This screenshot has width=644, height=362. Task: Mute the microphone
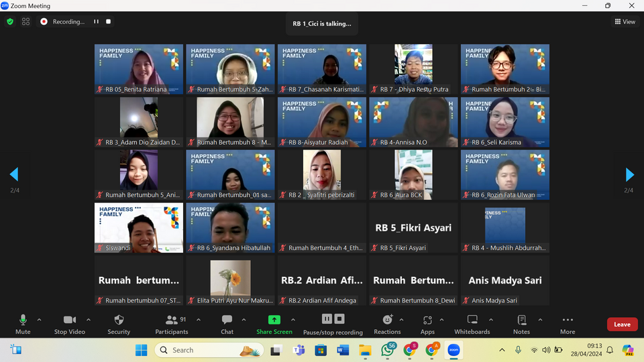pyautogui.click(x=23, y=320)
